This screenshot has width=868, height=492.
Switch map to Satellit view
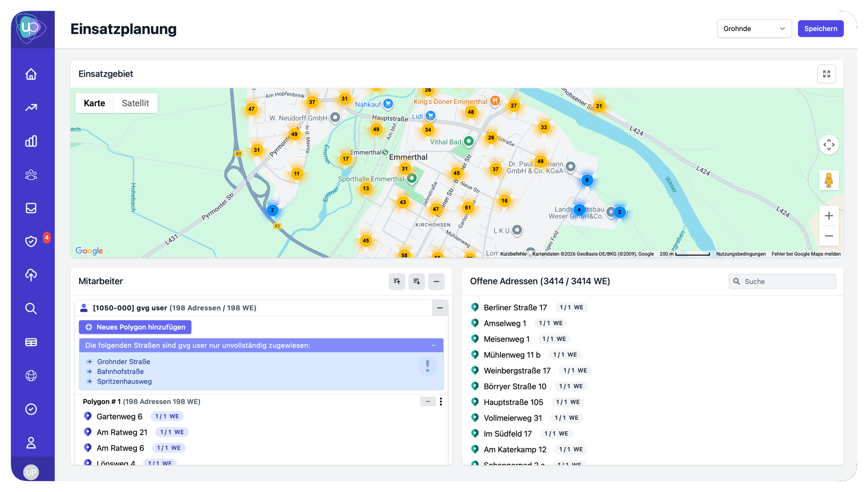135,103
